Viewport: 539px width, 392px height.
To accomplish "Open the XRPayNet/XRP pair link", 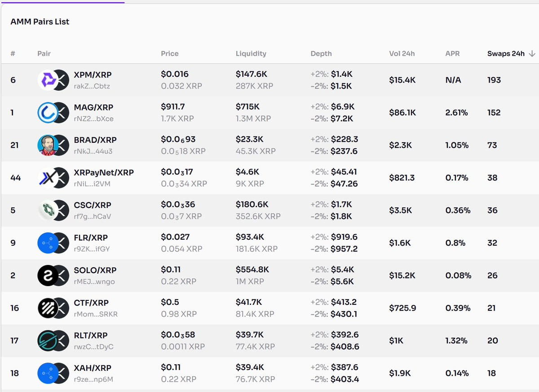I will (104, 172).
